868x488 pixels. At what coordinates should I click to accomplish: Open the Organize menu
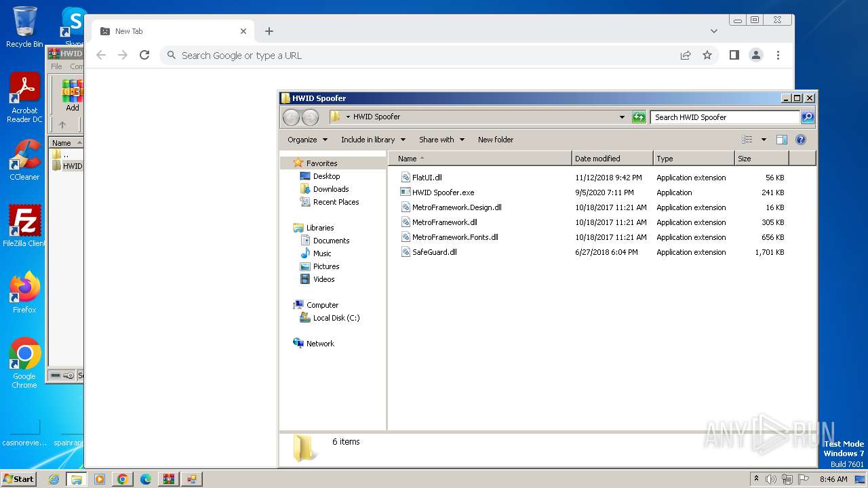307,140
